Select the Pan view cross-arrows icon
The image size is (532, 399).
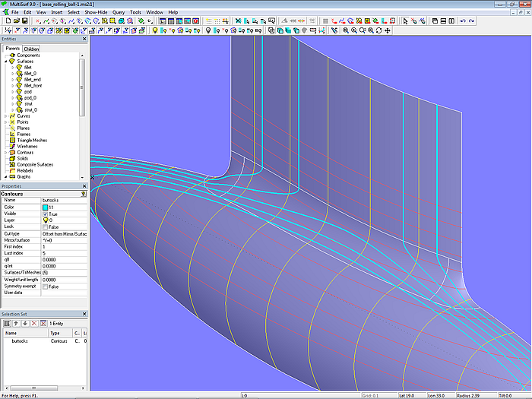click(x=388, y=30)
